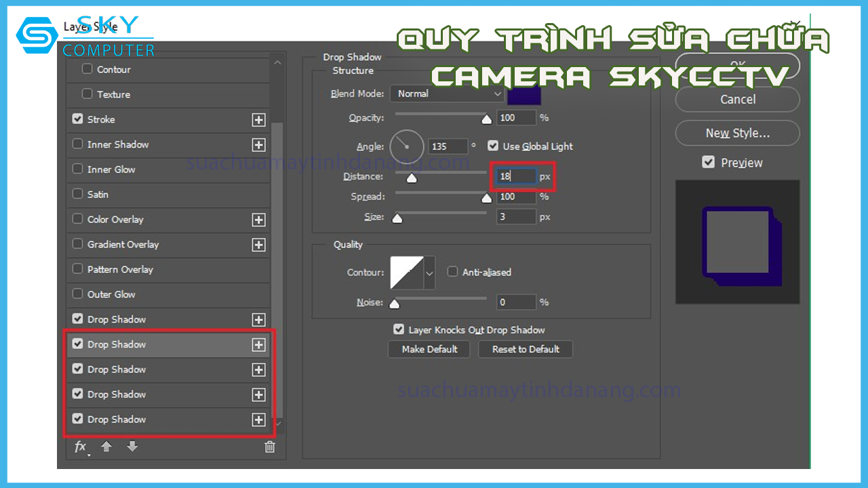The image size is (868, 488).
Task: Move effect up with the up arrow icon
Action: 106,447
